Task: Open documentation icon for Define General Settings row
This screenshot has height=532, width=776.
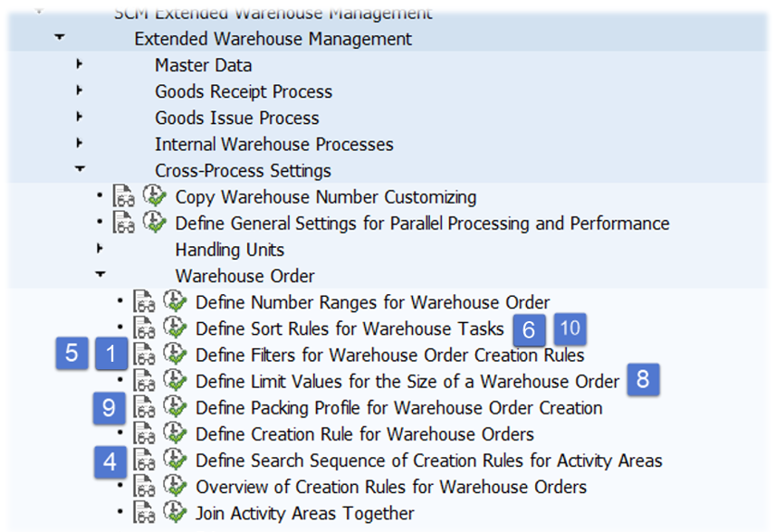Action: pos(124,223)
